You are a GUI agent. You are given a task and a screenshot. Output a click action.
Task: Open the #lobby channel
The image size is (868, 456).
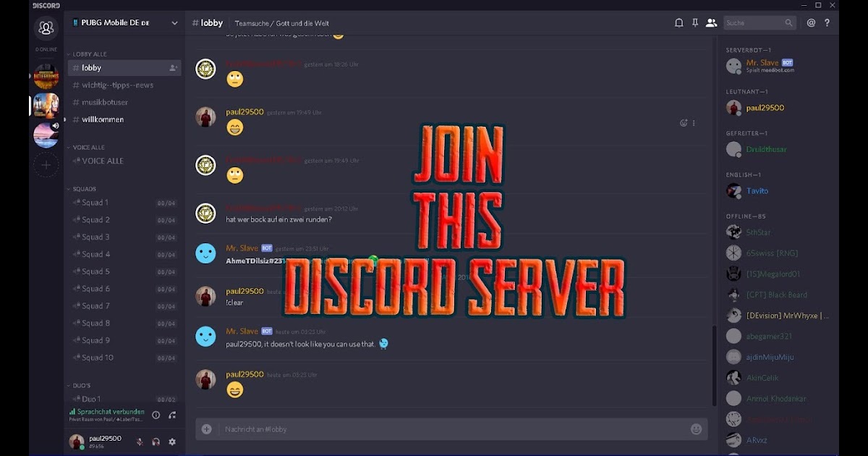[124, 68]
